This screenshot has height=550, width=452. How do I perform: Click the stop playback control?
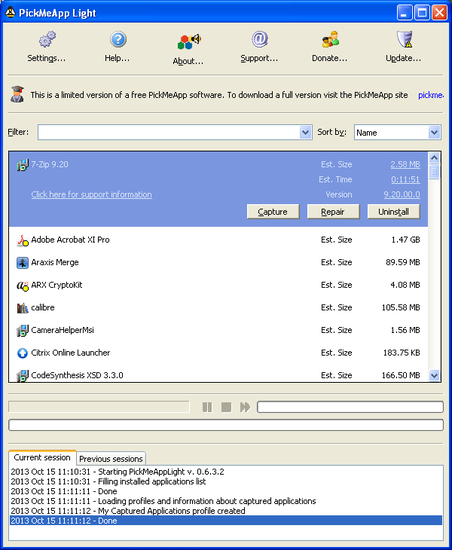click(226, 407)
